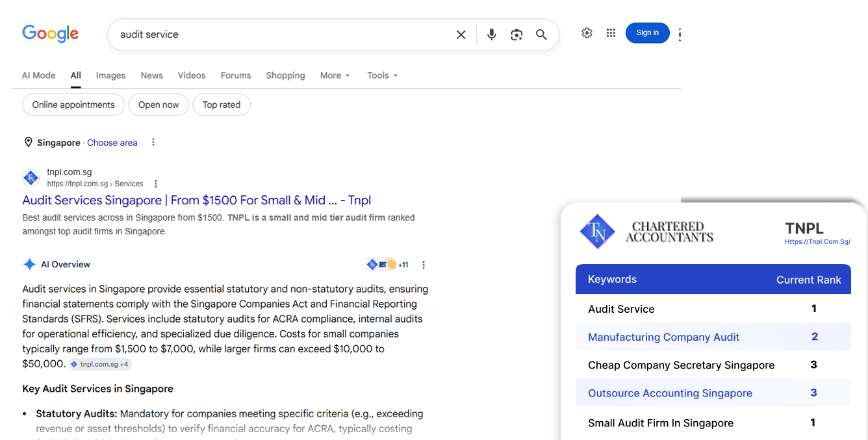Select Small Audit Firm In Singapore keyword

660,422
